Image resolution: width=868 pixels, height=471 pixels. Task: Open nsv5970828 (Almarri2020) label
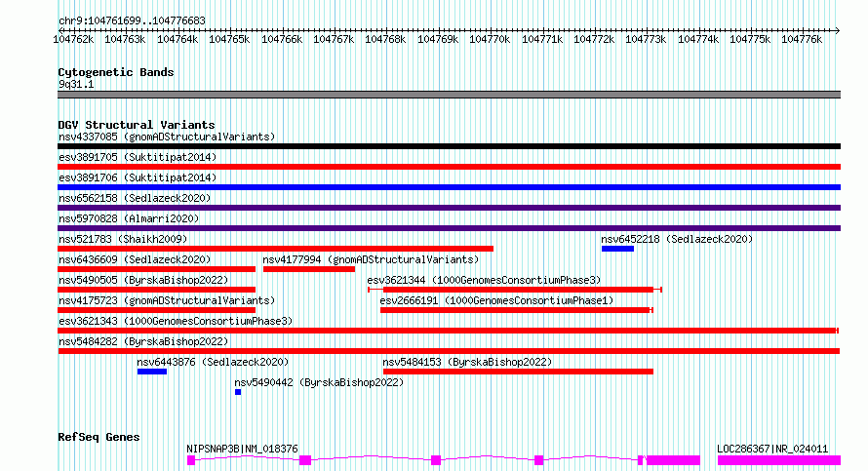pos(129,218)
